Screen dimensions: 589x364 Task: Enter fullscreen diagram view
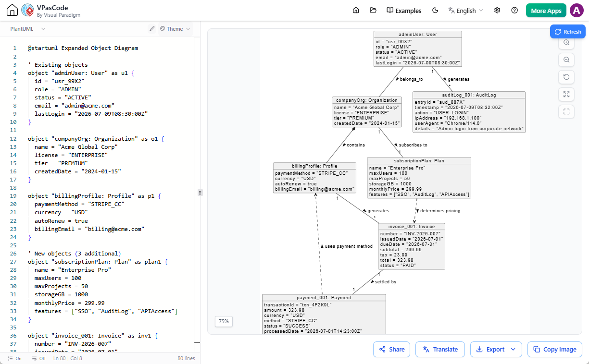tap(566, 111)
